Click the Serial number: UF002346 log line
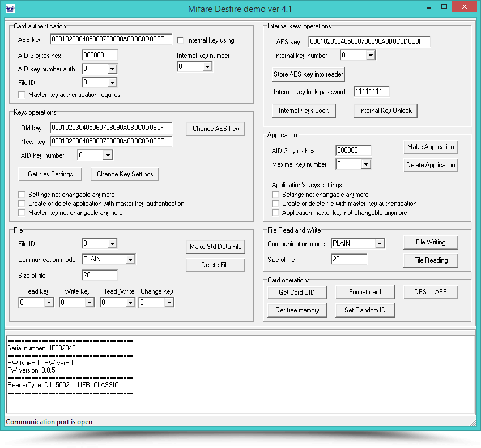Screen dimensions: 481x448 click(x=41, y=348)
